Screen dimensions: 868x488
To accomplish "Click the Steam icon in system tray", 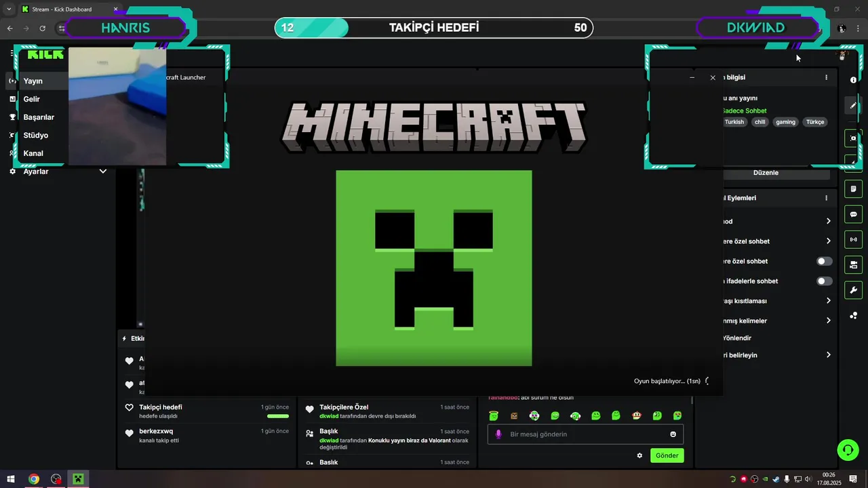I will tap(776, 479).
